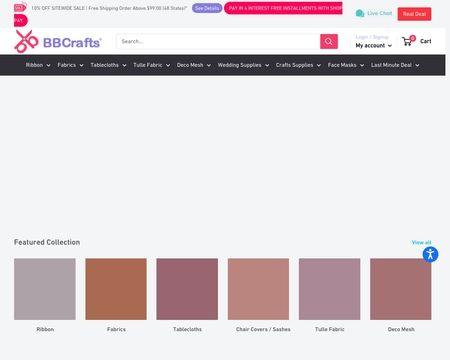This screenshot has width=450, height=360.
Task: Click the magnifier search button
Action: (329, 41)
